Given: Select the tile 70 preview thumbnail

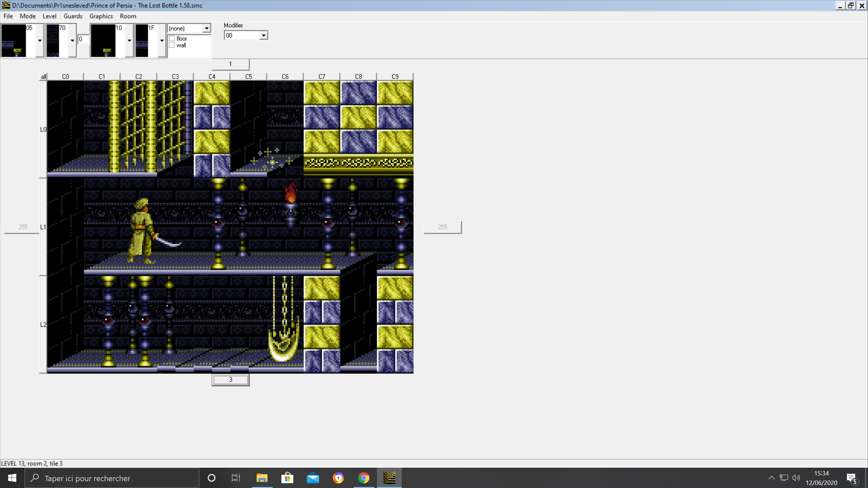Looking at the screenshot, I should (53, 40).
